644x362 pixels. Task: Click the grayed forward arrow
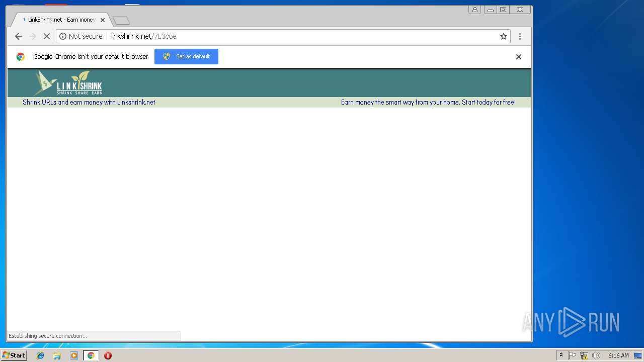[x=33, y=36]
